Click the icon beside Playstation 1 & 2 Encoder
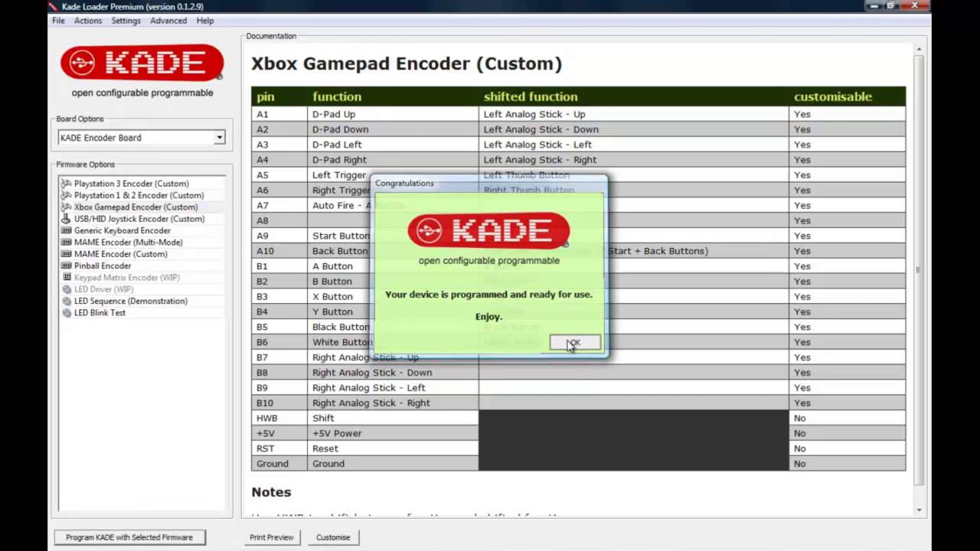The width and height of the screenshot is (980, 551). coord(67,195)
